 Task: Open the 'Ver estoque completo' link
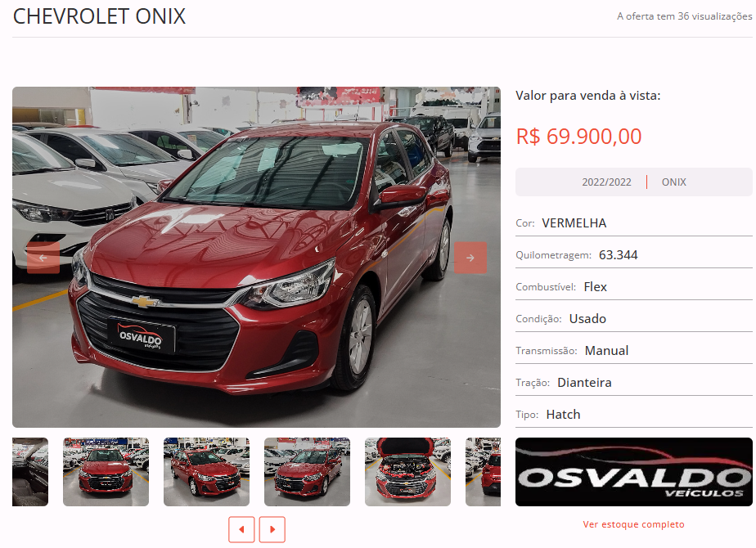click(x=633, y=524)
